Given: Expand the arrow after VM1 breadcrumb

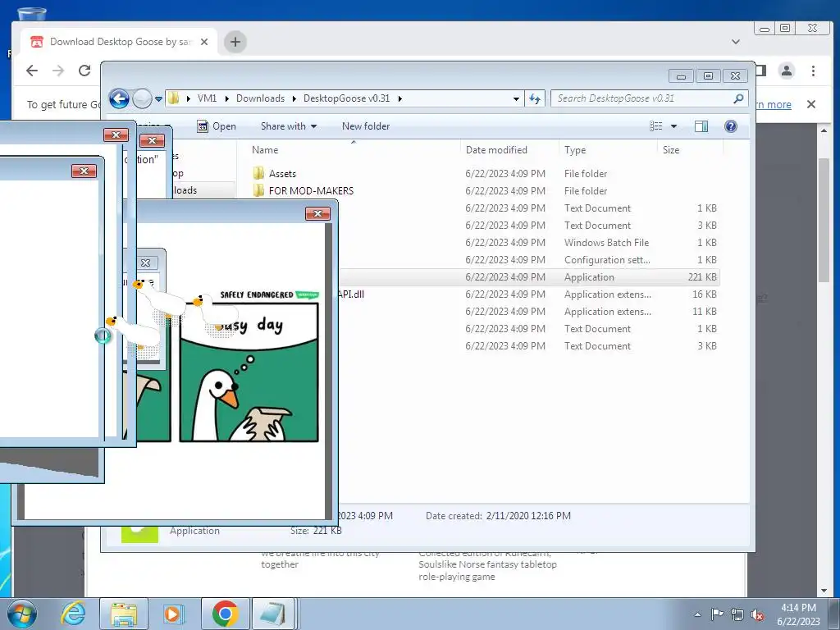Looking at the screenshot, I should 226,98.
